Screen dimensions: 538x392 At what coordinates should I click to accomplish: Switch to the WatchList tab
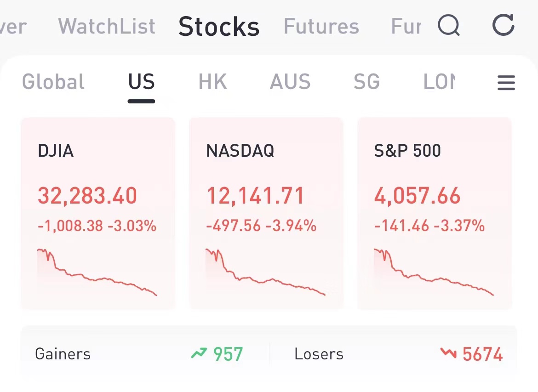107,26
